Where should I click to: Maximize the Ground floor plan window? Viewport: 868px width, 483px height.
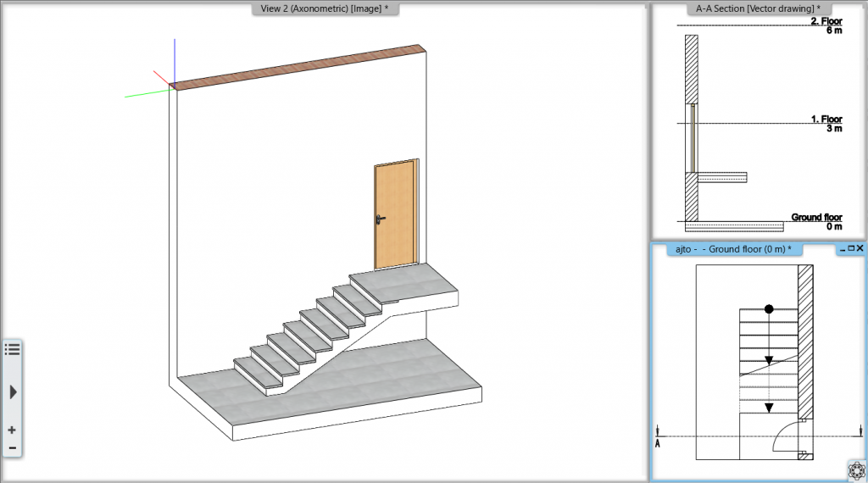coord(851,248)
